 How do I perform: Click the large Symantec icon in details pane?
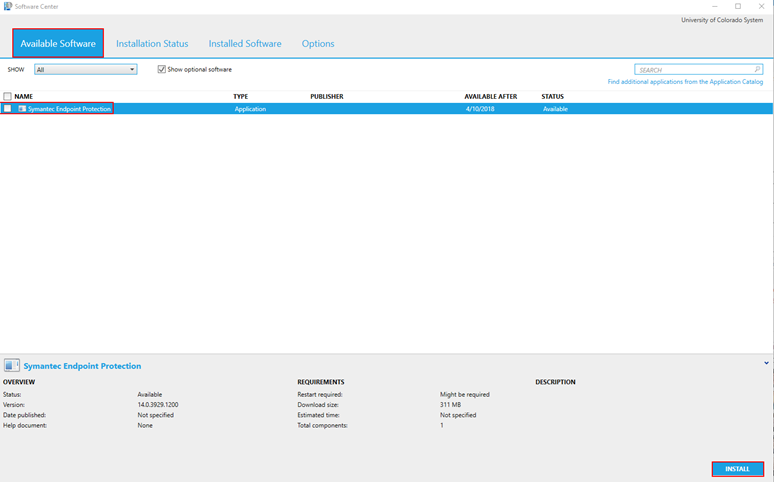click(12, 365)
